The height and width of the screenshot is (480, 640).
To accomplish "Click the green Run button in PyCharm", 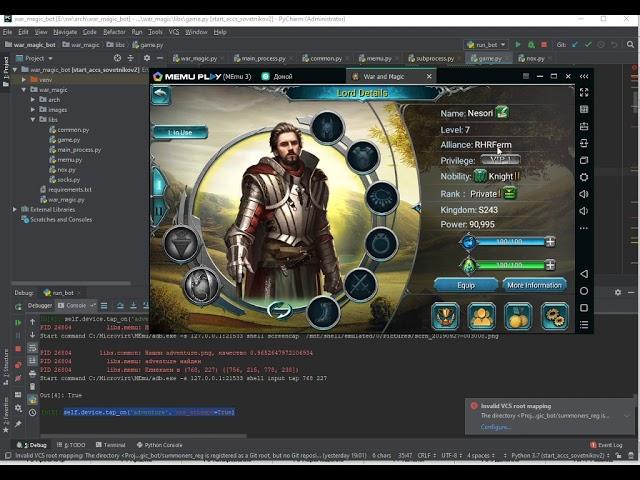I will pos(518,44).
